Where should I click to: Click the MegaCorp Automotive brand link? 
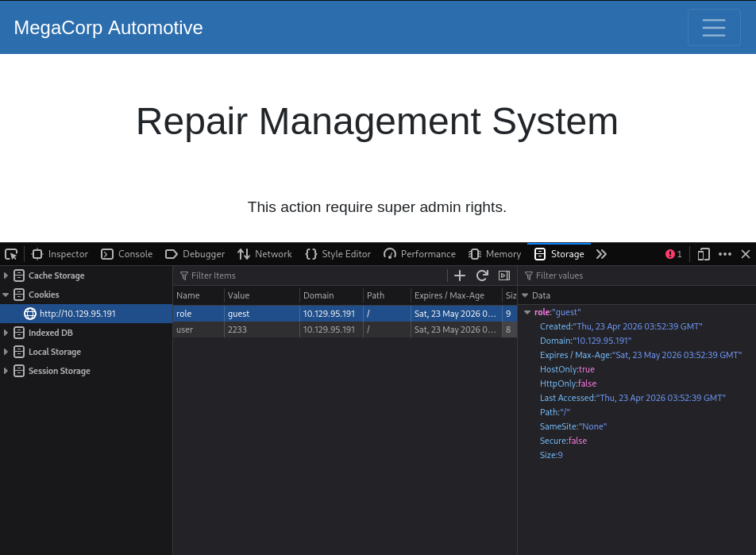pyautogui.click(x=109, y=28)
